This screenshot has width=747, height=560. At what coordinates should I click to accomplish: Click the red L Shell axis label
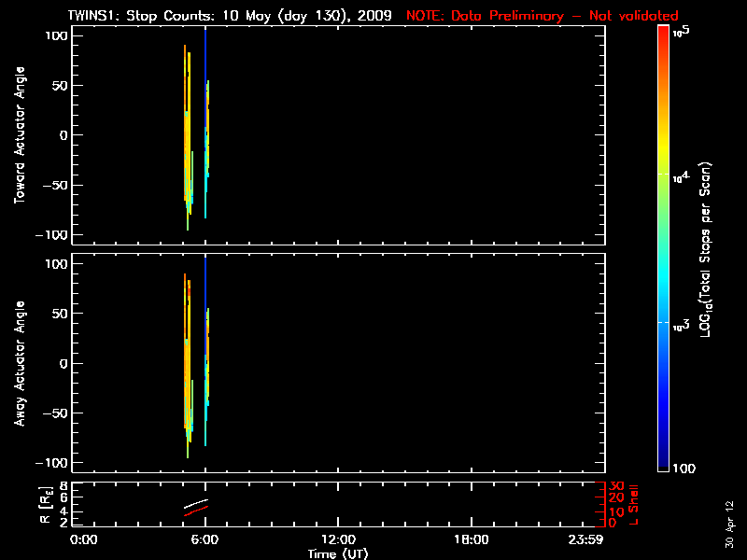pyautogui.click(x=636, y=504)
